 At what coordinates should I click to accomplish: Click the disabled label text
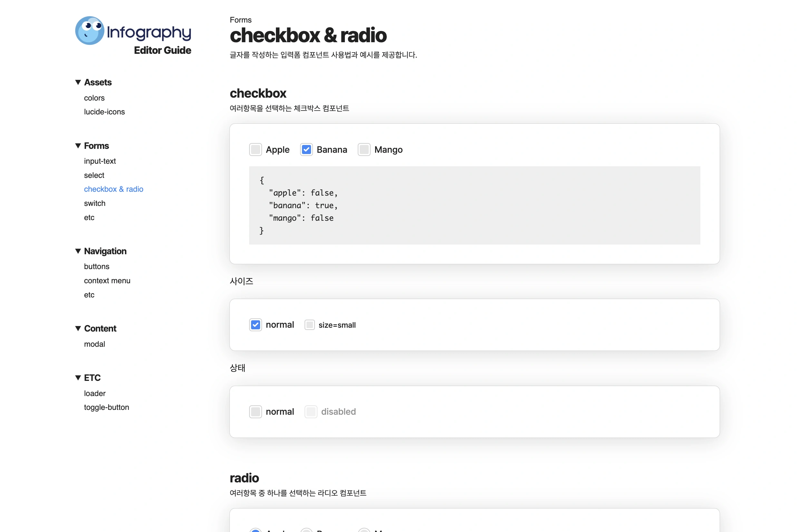click(x=339, y=412)
